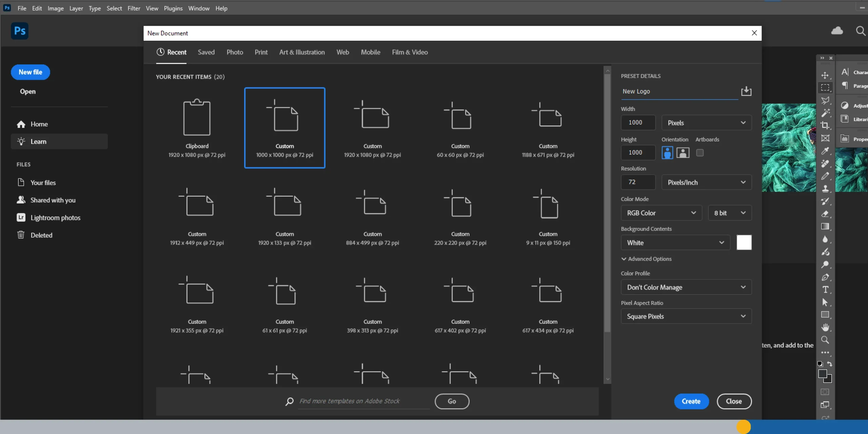Collapse the Advanced Options section

[x=646, y=259]
